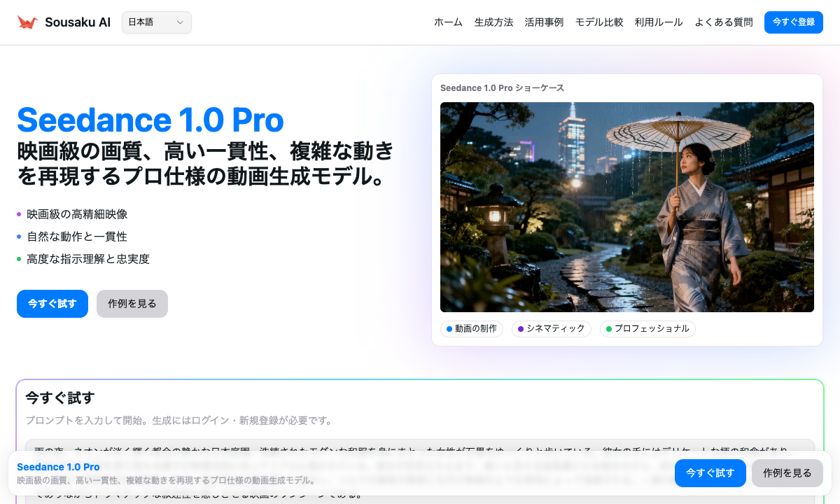This screenshot has height=504, width=840.
Task: Click the showcase video thumbnail of kimono woman
Action: (x=627, y=207)
